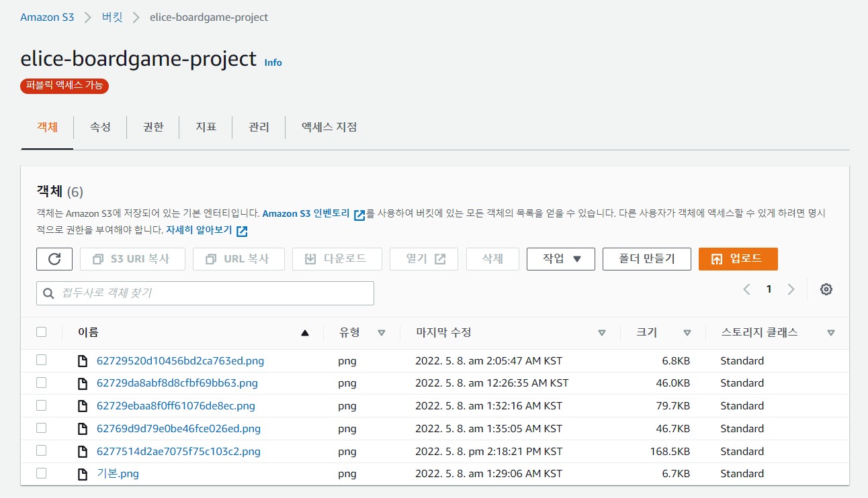
Task: Click the S3 URI 복사 button
Action: [x=132, y=259]
